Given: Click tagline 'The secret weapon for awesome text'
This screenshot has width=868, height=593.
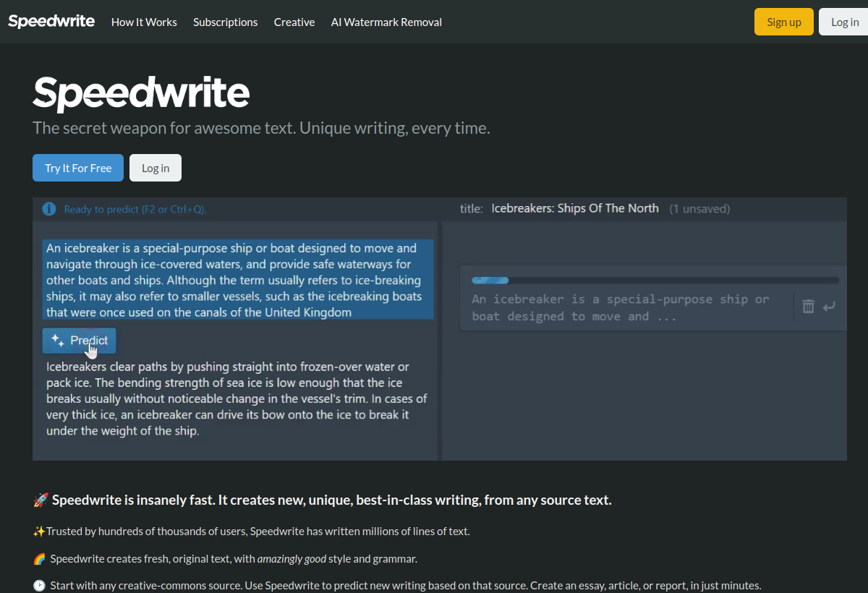Looking at the screenshot, I should [261, 129].
